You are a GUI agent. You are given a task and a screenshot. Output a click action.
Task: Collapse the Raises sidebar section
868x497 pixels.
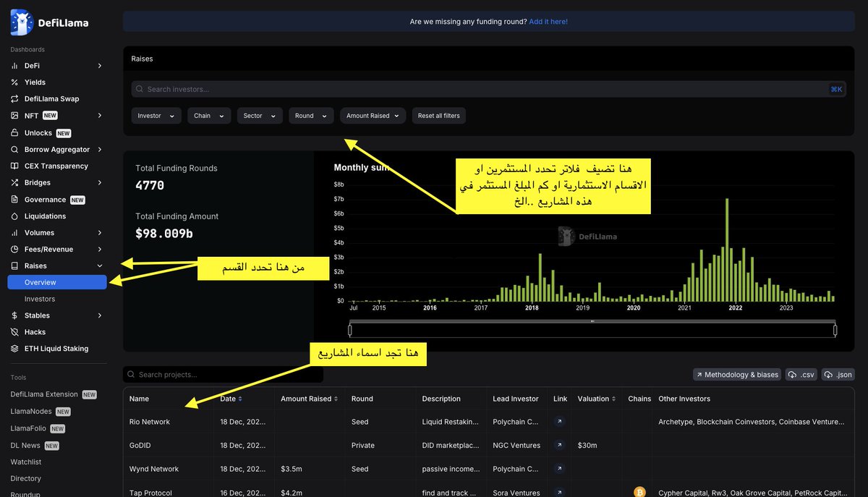click(100, 266)
